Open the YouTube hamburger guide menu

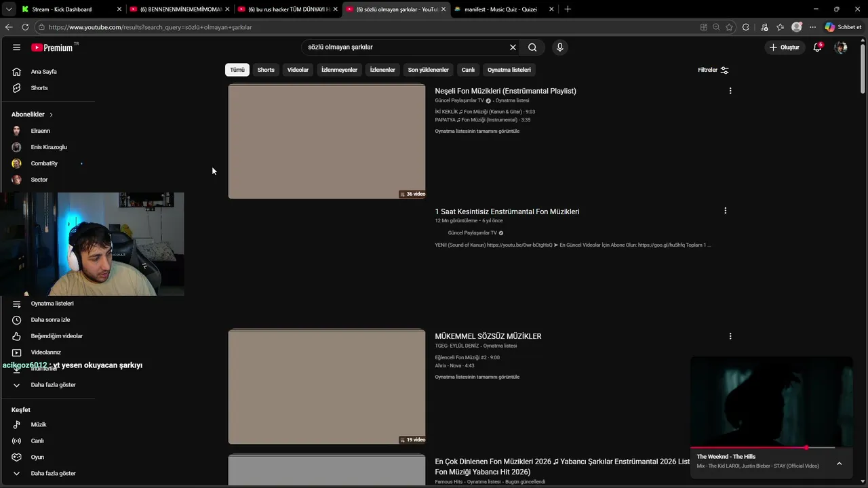click(16, 47)
